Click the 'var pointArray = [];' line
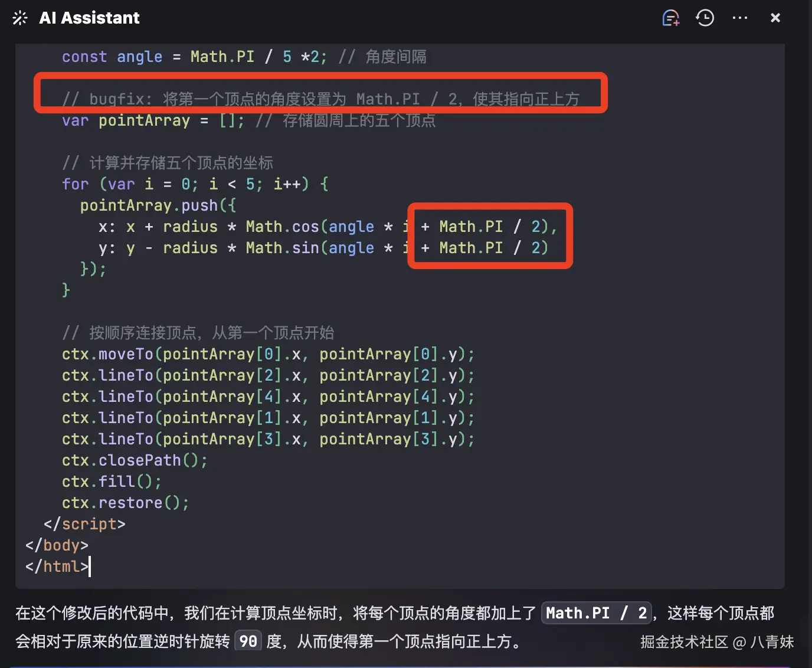Screen dimensions: 812x668 (x=153, y=120)
